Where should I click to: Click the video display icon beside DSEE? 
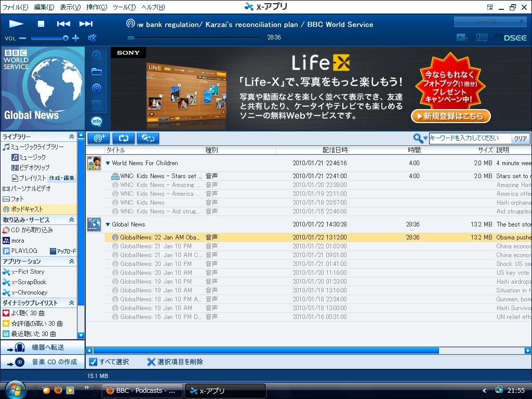(462, 37)
